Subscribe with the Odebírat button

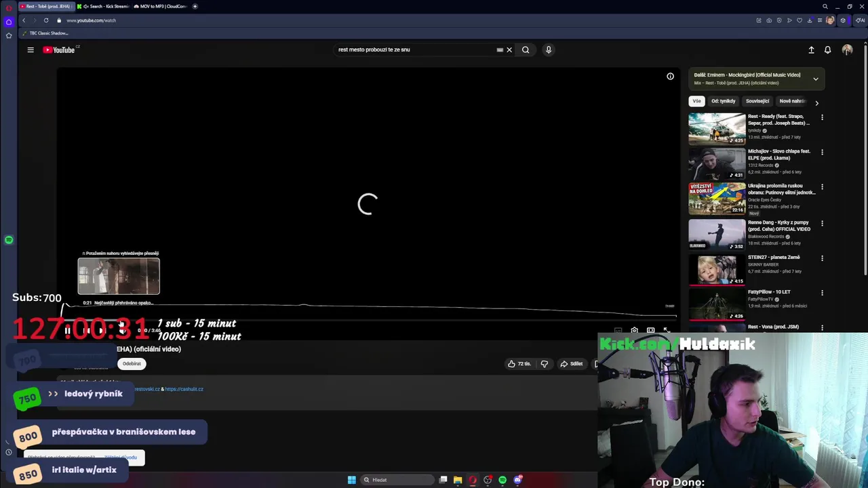(x=132, y=364)
